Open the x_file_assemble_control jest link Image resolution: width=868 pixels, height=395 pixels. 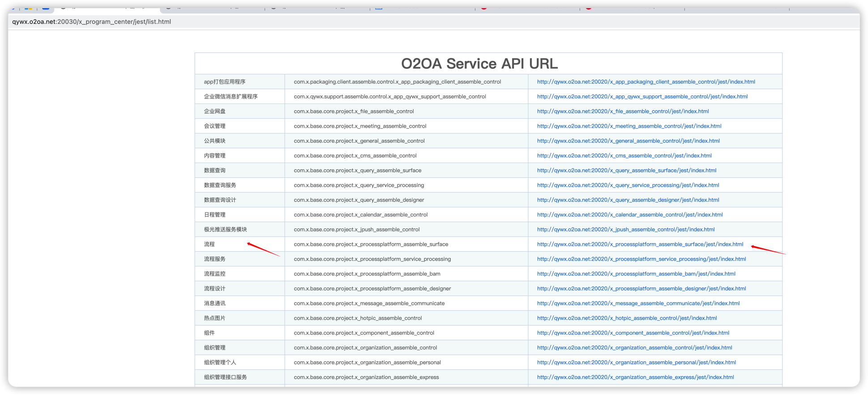click(x=623, y=112)
